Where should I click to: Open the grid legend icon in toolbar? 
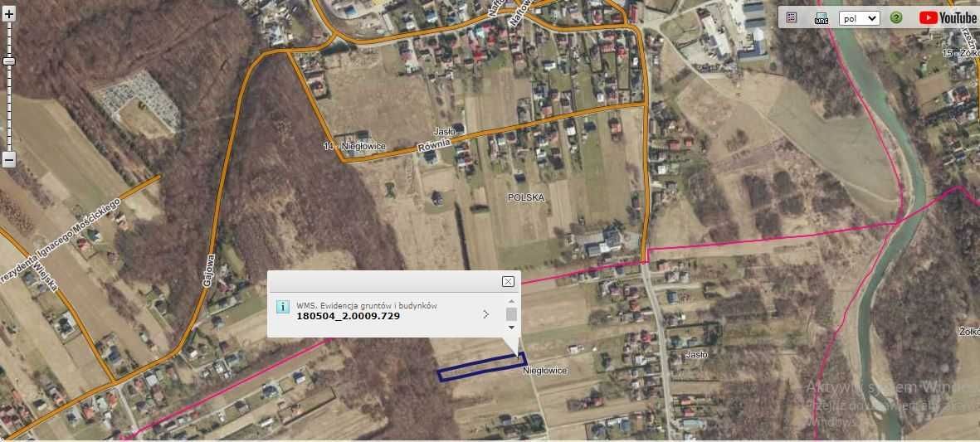coord(792,17)
